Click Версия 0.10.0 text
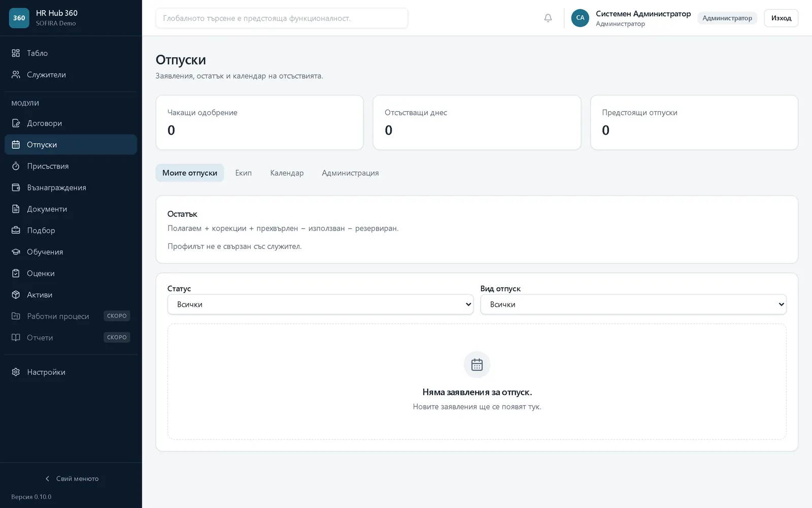Image resolution: width=812 pixels, height=508 pixels. coord(31,497)
